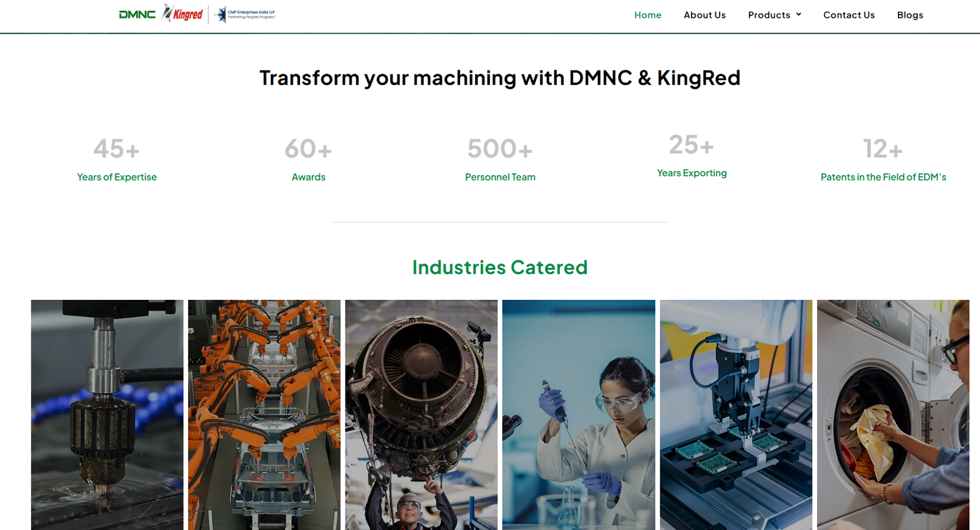This screenshot has width=980, height=530.
Task: Select the EDM drilling machine image
Action: click(107, 414)
